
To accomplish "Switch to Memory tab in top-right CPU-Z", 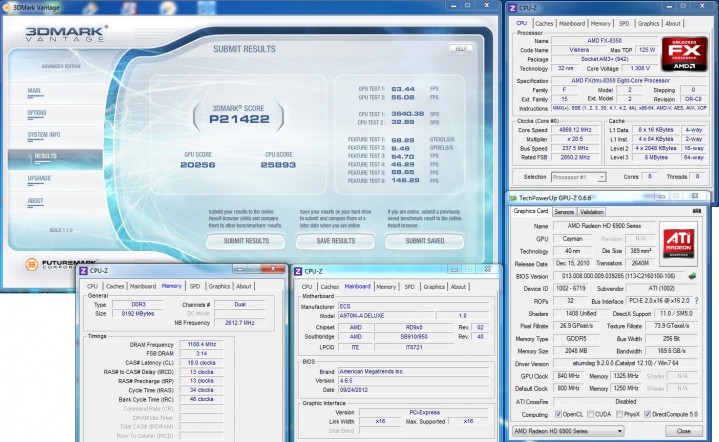I will pos(600,23).
